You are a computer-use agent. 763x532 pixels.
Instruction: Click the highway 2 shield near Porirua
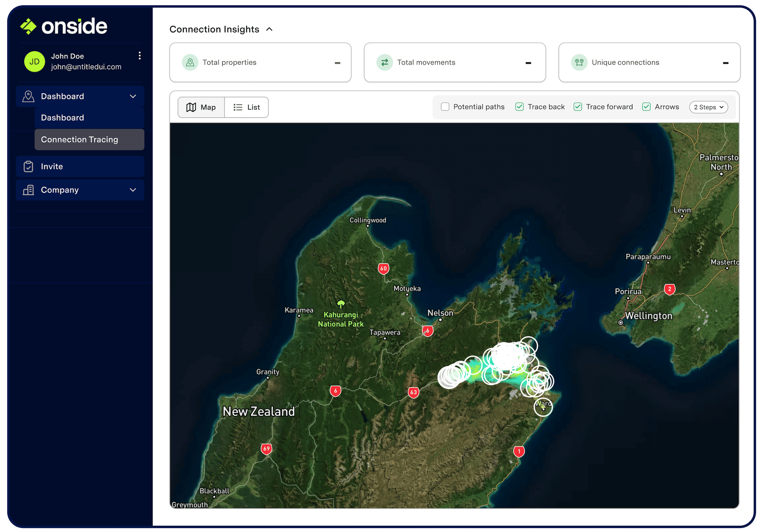click(670, 290)
